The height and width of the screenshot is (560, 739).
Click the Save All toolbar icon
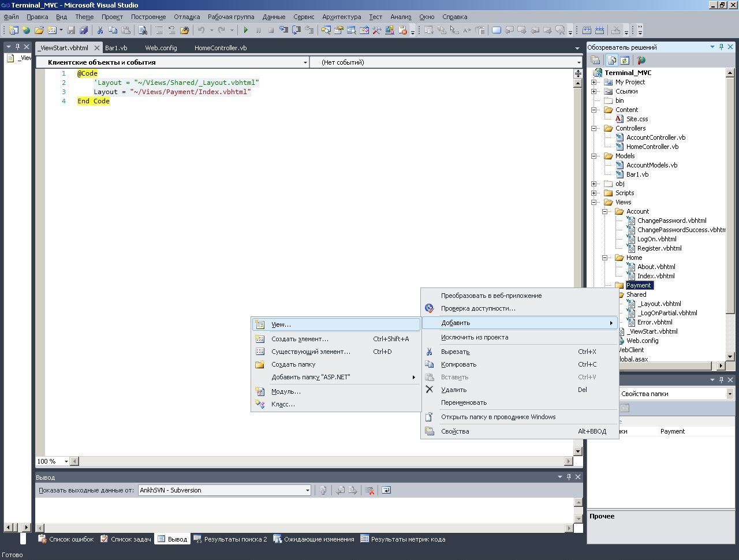tap(84, 30)
